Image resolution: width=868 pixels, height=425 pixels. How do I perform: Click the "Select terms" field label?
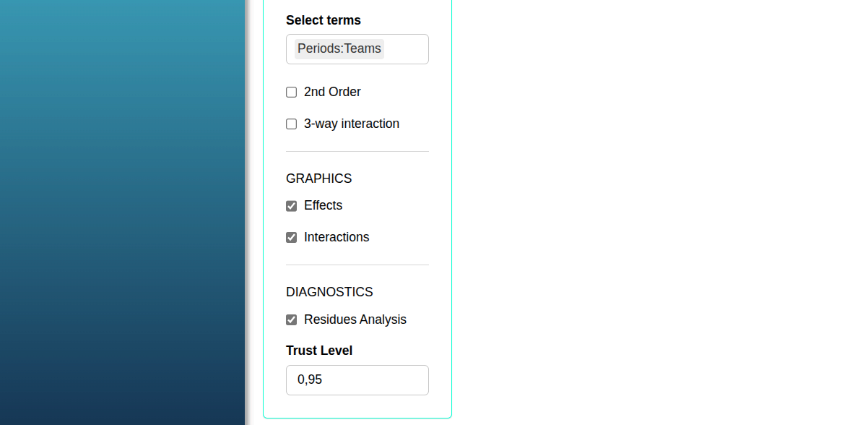point(324,20)
